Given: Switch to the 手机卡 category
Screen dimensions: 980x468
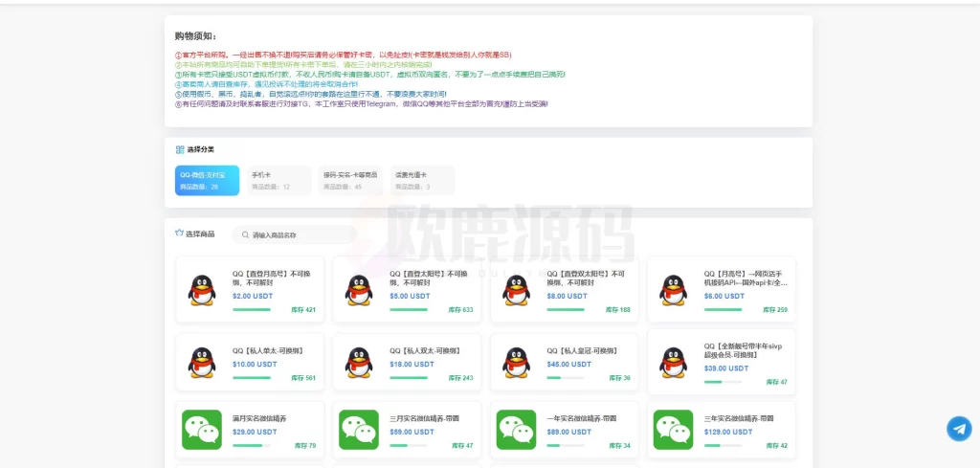Looking at the screenshot, I should (278, 181).
